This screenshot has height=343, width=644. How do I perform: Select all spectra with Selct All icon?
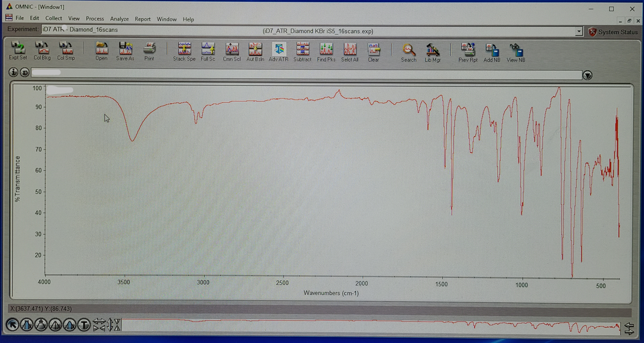coord(350,52)
